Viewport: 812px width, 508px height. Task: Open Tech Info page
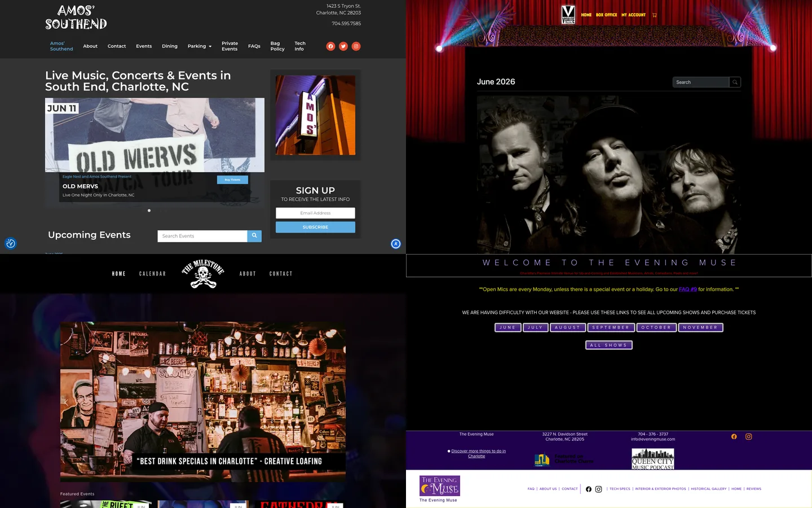pos(300,46)
